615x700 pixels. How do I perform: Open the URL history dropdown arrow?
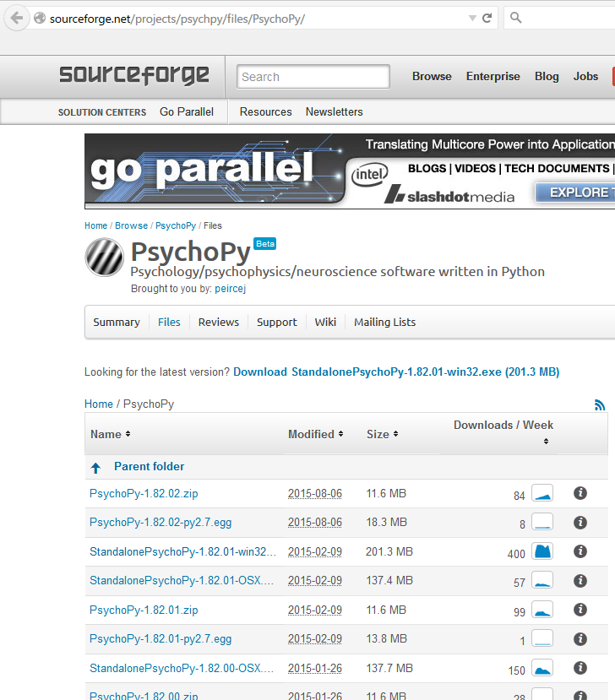coord(472,19)
